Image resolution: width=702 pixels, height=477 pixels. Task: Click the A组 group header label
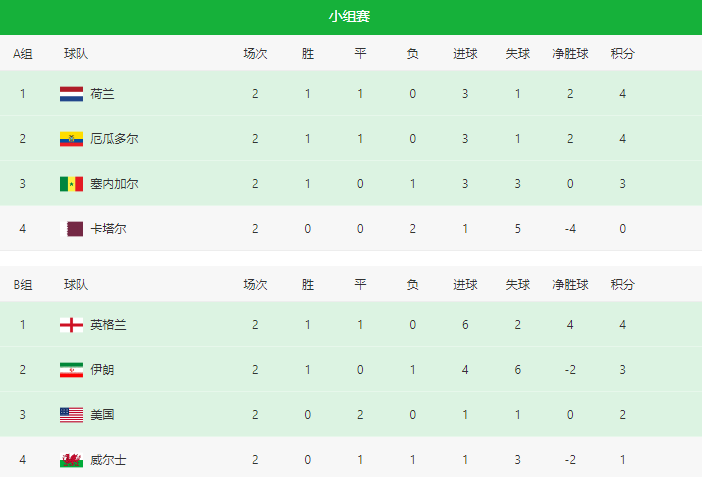click(22, 54)
